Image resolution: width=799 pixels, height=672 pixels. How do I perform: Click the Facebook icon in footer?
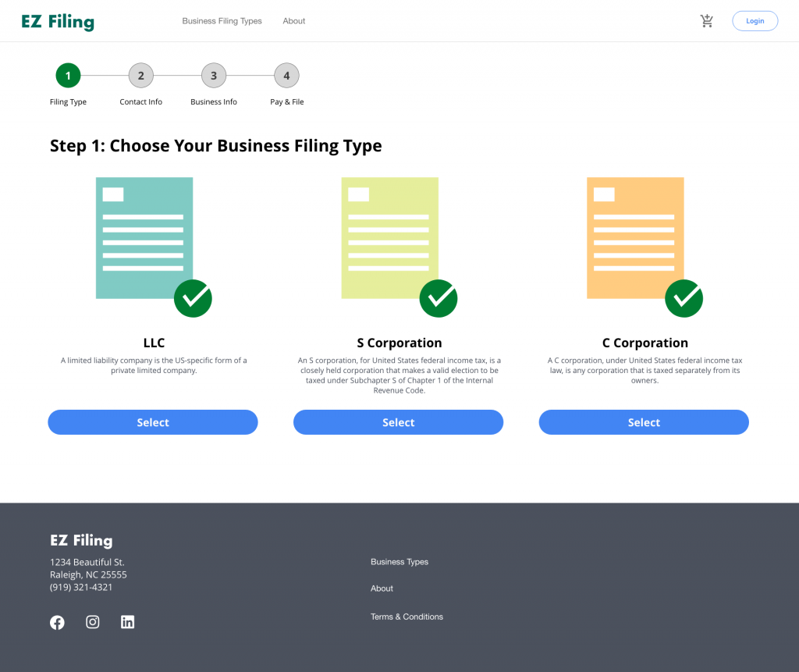click(57, 622)
